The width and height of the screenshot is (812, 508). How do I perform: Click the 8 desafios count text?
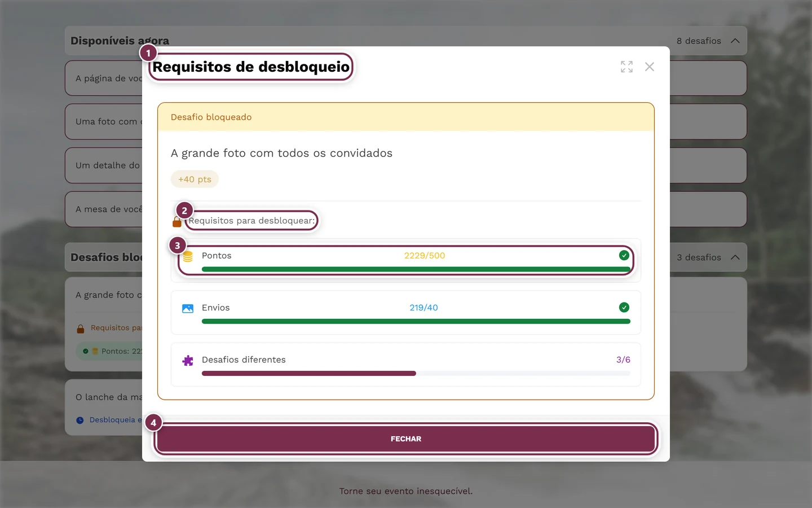pyautogui.click(x=699, y=41)
